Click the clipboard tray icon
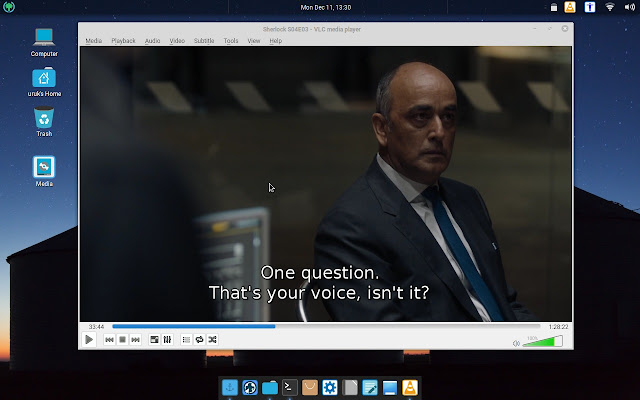This screenshot has height=400, width=640. [x=553, y=7]
